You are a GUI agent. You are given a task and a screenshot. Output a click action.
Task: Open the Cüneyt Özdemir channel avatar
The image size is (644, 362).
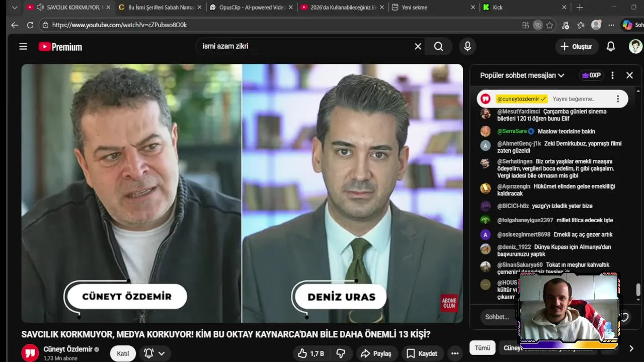coord(30,353)
